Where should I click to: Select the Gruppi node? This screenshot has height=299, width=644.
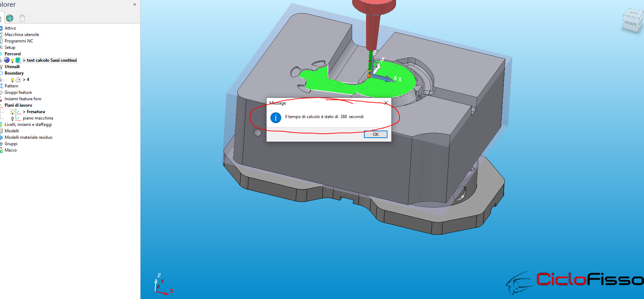tap(11, 144)
